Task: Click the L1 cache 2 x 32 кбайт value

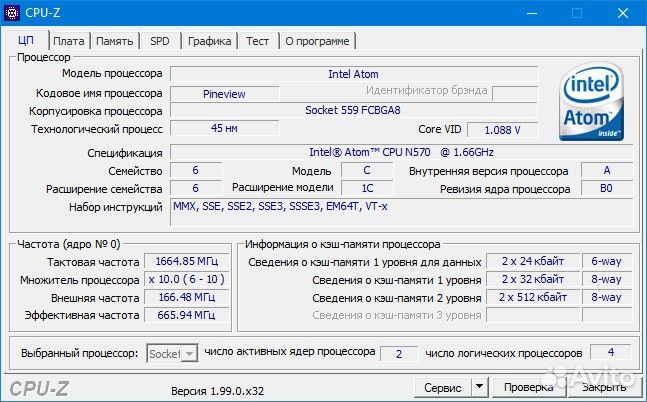Action: [x=533, y=279]
